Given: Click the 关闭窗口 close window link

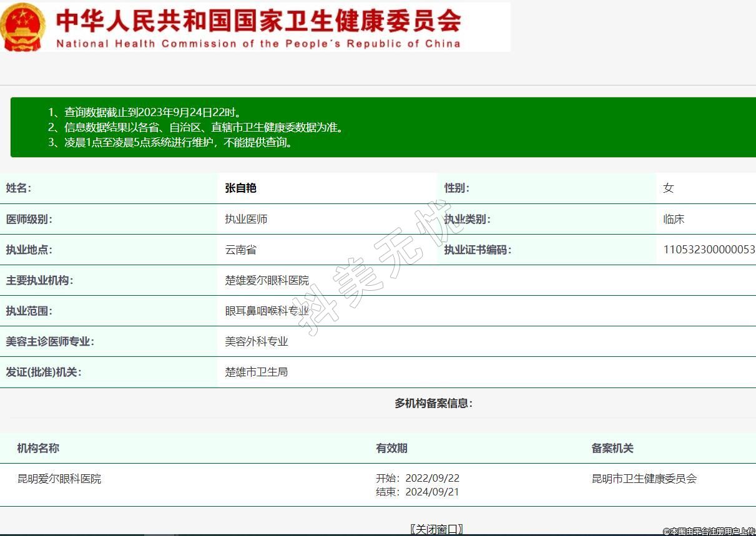Looking at the screenshot, I should point(436,529).
